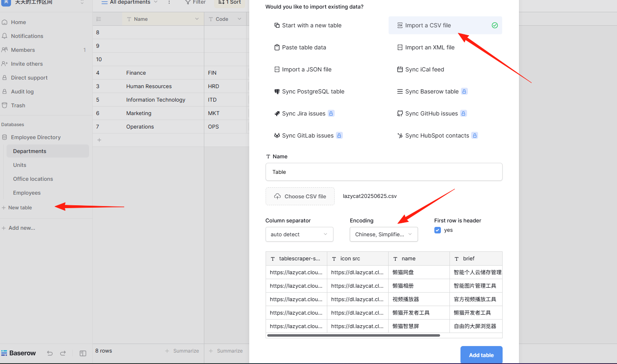Viewport: 617px width, 364px height.
Task: Click the add row plus below row 7
Action: tap(99, 140)
